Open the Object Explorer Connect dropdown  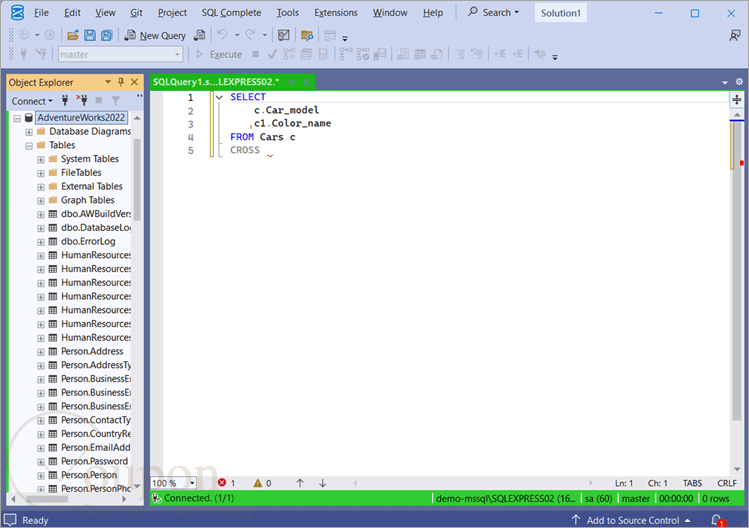tap(32, 101)
